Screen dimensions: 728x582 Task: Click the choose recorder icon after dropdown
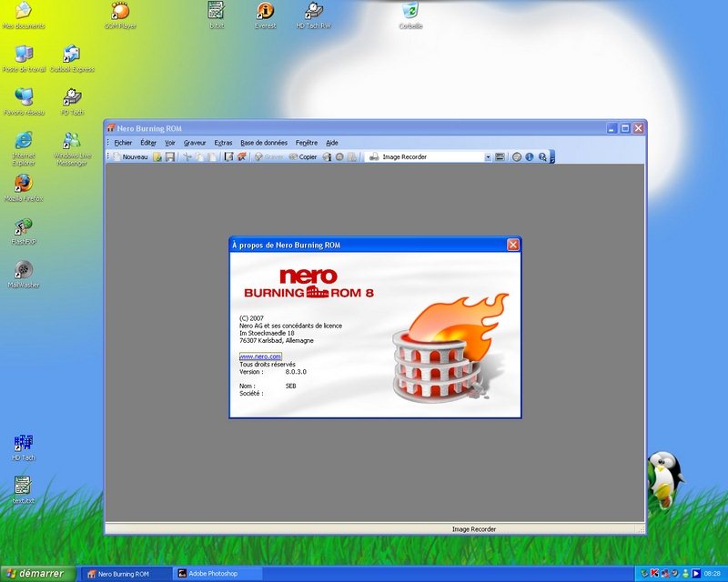(x=500, y=157)
